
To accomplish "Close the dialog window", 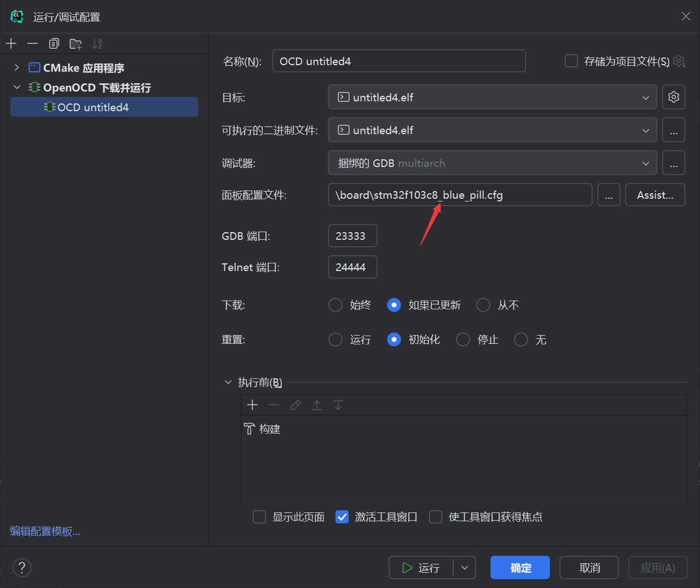I will (x=686, y=16).
